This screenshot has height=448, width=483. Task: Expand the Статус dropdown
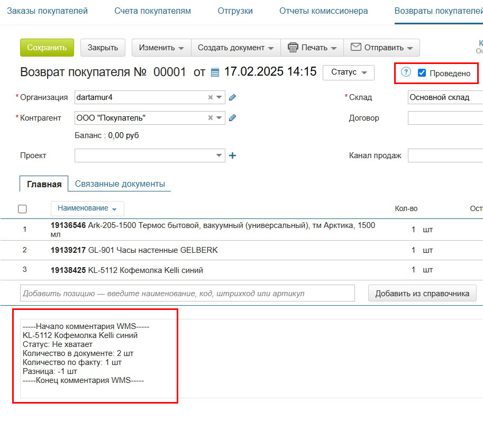[x=348, y=72]
